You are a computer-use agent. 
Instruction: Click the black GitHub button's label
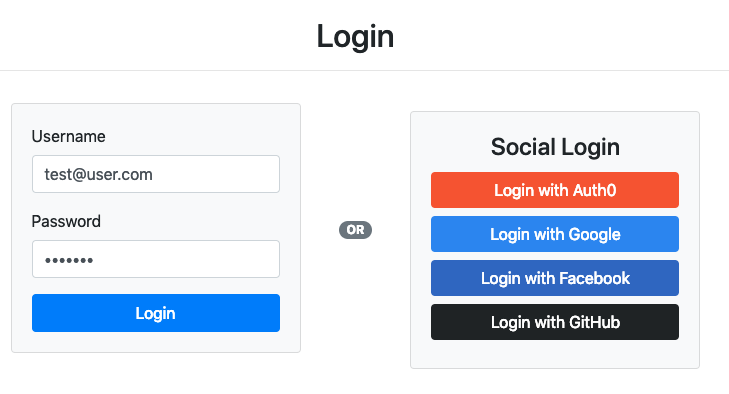(x=556, y=322)
